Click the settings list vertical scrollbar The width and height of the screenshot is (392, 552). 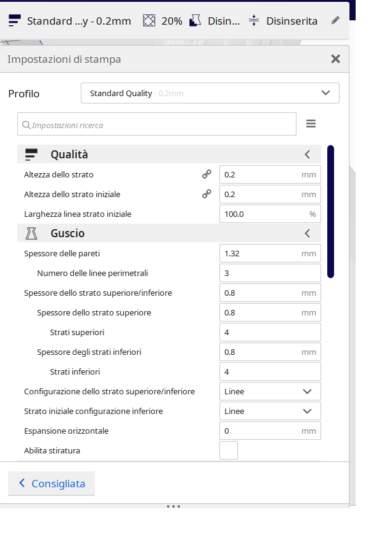tap(330, 211)
